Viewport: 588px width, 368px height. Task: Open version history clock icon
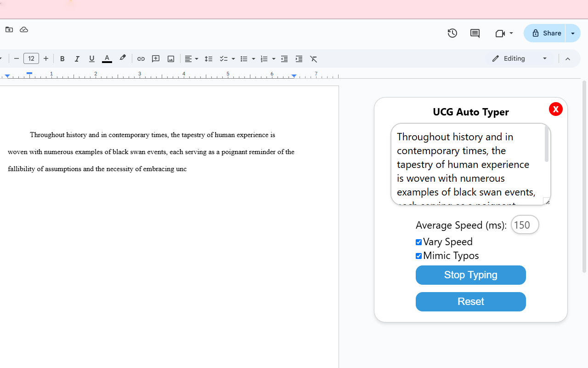[452, 33]
